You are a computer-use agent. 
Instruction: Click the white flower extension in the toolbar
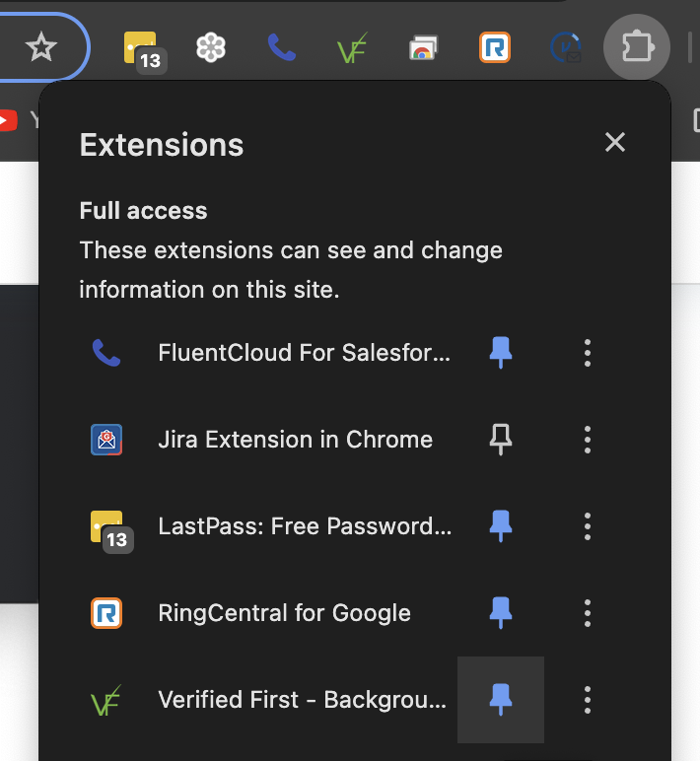tap(211, 47)
